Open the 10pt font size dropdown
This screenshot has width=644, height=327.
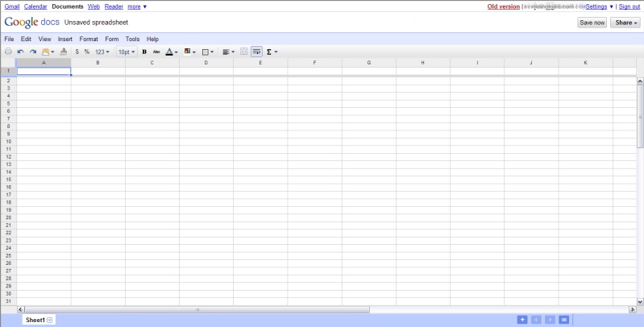click(127, 52)
